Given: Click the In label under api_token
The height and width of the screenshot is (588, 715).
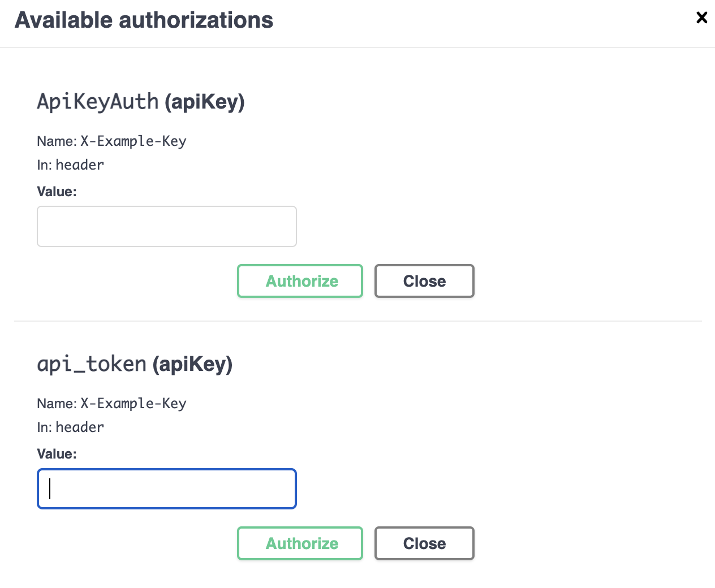Looking at the screenshot, I should 44,427.
